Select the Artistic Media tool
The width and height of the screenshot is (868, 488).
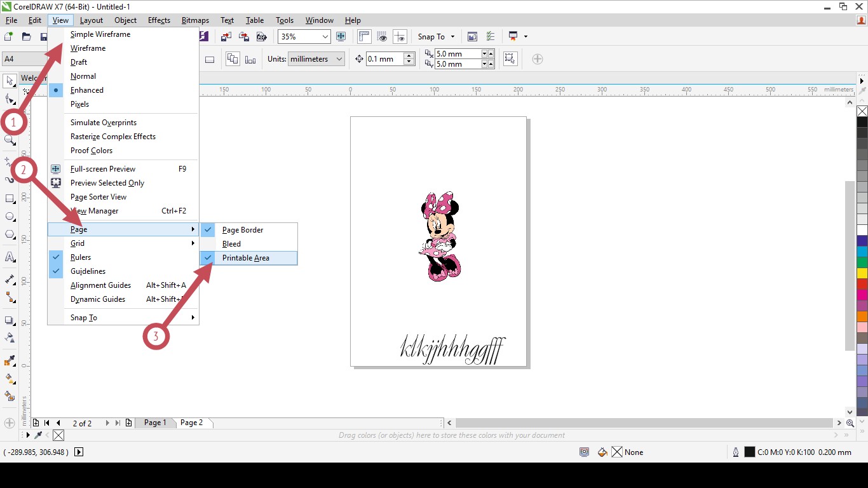click(x=10, y=180)
